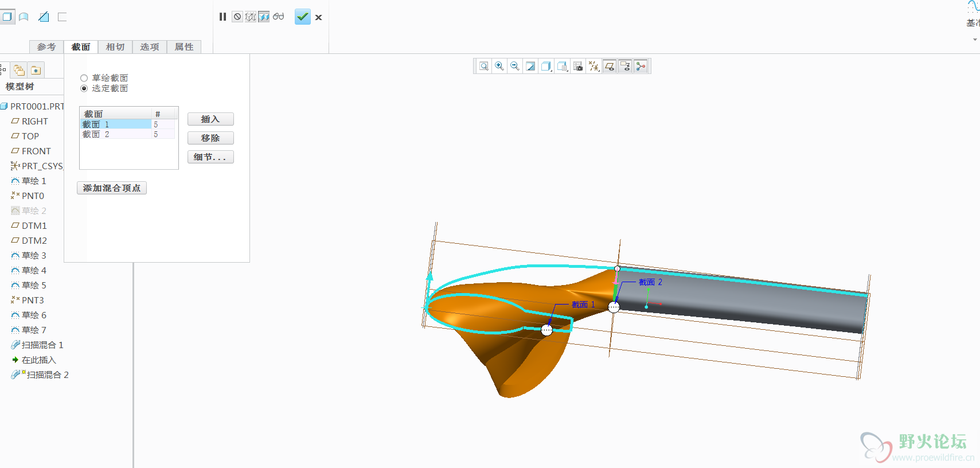Viewport: 980px width, 468px height.
Task: Click the verify glasses icon
Action: 279,16
